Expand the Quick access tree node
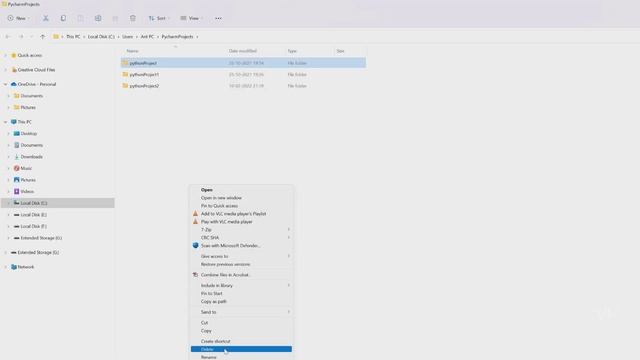This screenshot has width=640, height=360. pos(5,56)
